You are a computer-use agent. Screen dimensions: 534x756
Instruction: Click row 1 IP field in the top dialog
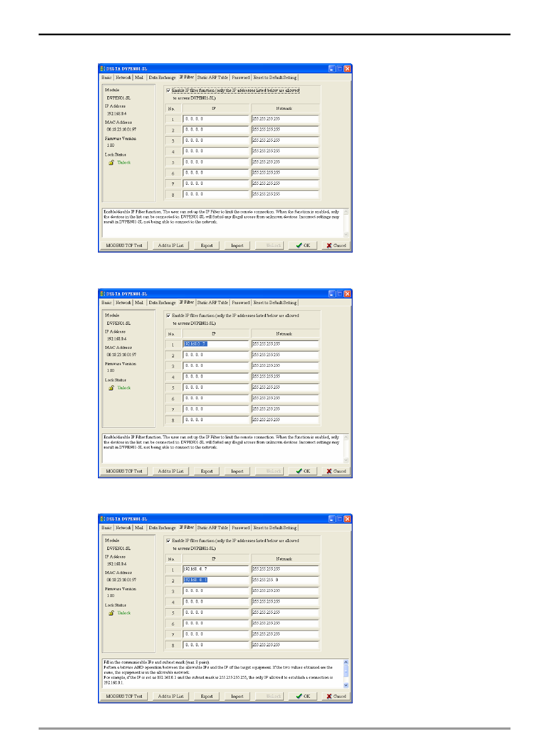click(x=216, y=119)
